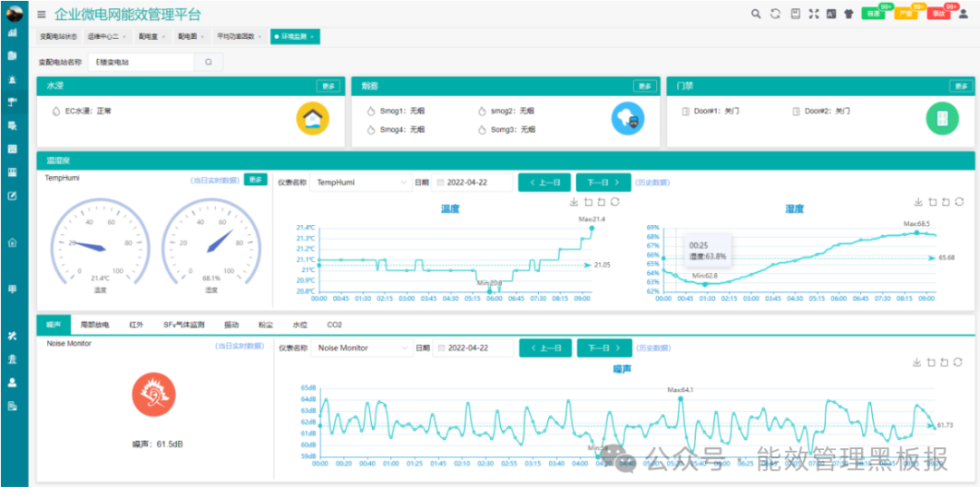
Task: Open 历史数据 link in 噪声 section
Action: click(653, 348)
